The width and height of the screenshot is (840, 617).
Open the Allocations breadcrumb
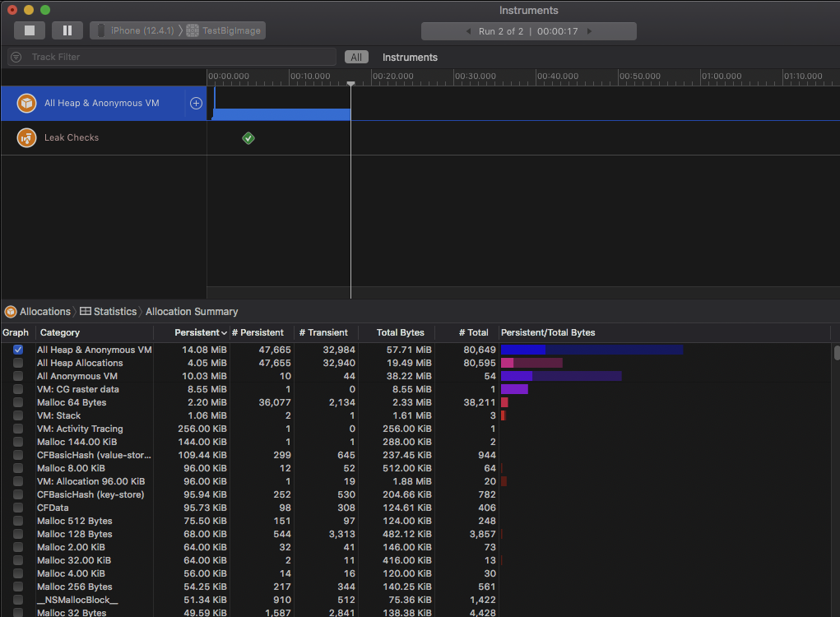pos(38,311)
